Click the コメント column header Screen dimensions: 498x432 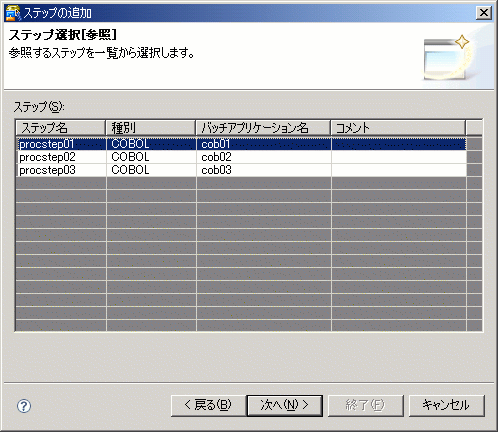(x=398, y=128)
